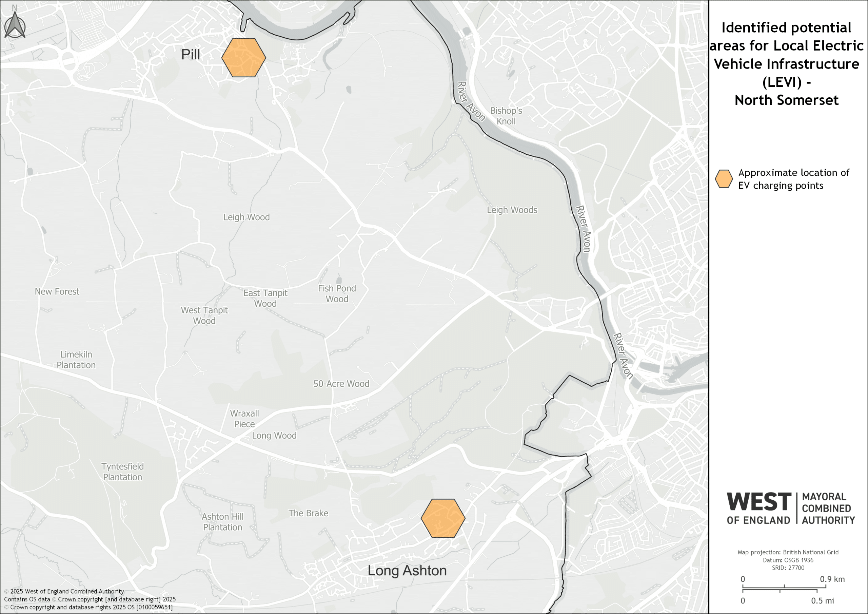
Task: Click the Bishop's Knoll label
Action: coord(506,116)
